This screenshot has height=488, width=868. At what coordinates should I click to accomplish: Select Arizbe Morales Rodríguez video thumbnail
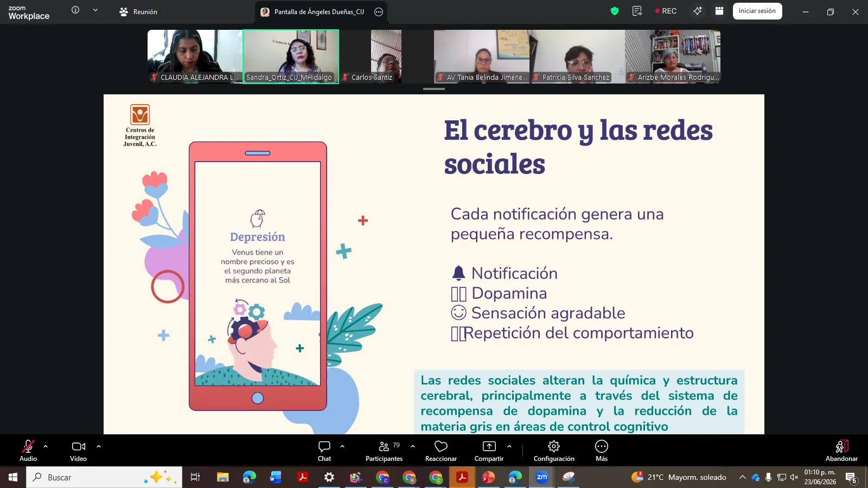pos(673,56)
